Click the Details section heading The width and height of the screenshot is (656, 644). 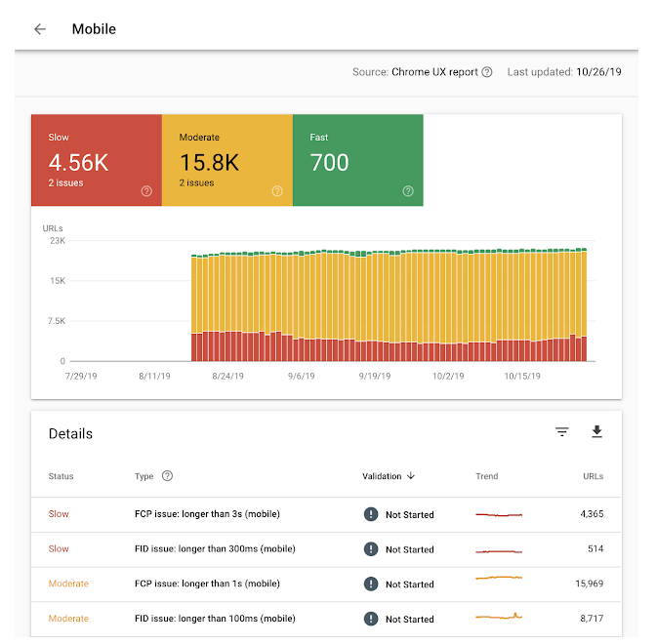(70, 433)
